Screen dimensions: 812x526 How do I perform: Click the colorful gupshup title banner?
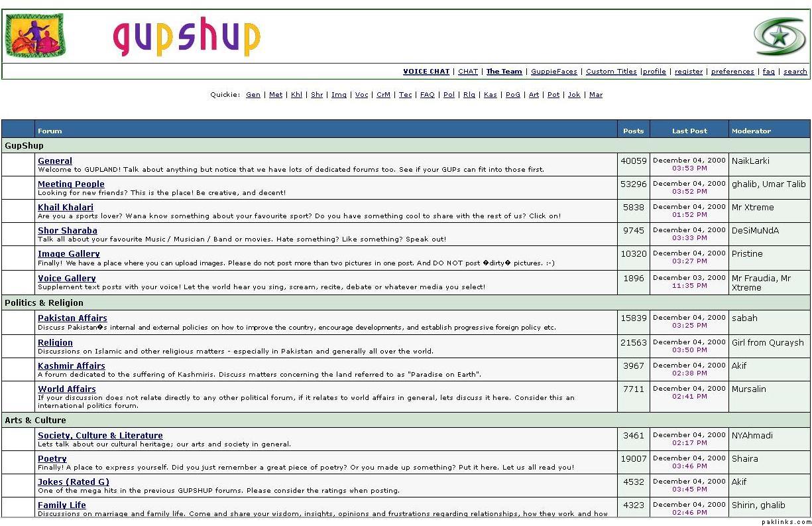click(187, 37)
